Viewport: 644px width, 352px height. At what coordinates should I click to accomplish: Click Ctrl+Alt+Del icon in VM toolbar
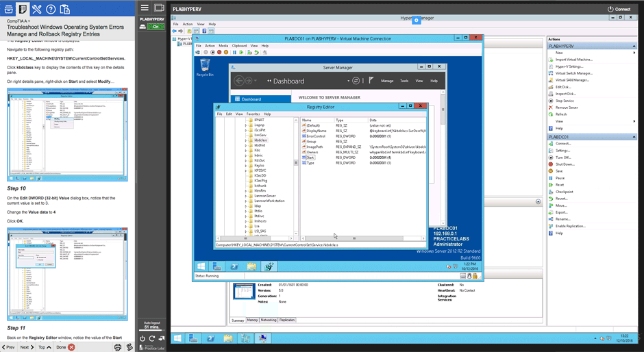[x=197, y=52]
